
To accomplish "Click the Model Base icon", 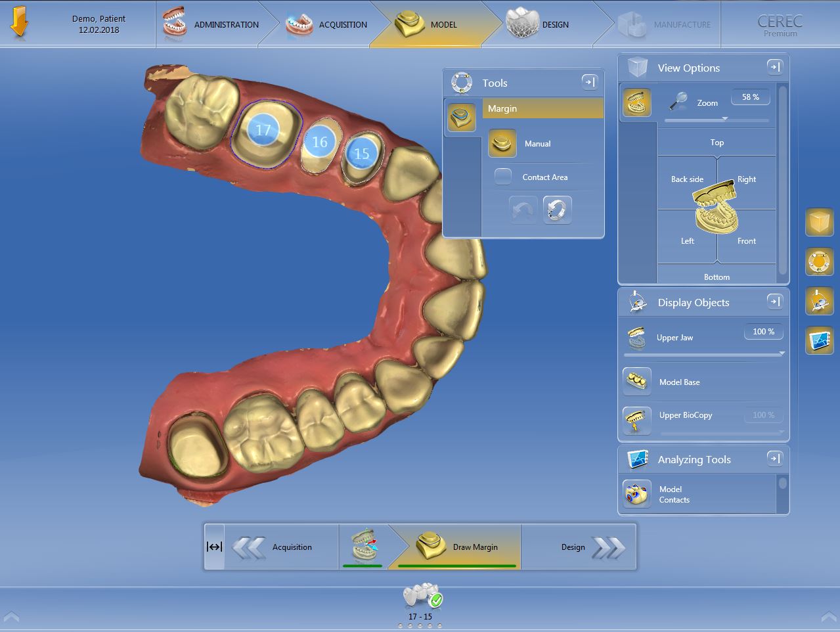I will click(636, 382).
